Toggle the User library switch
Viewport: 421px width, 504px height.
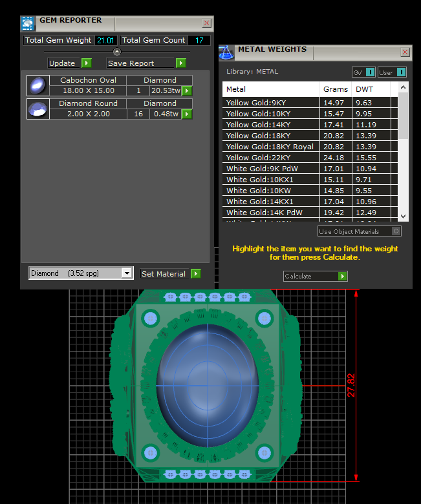point(401,72)
